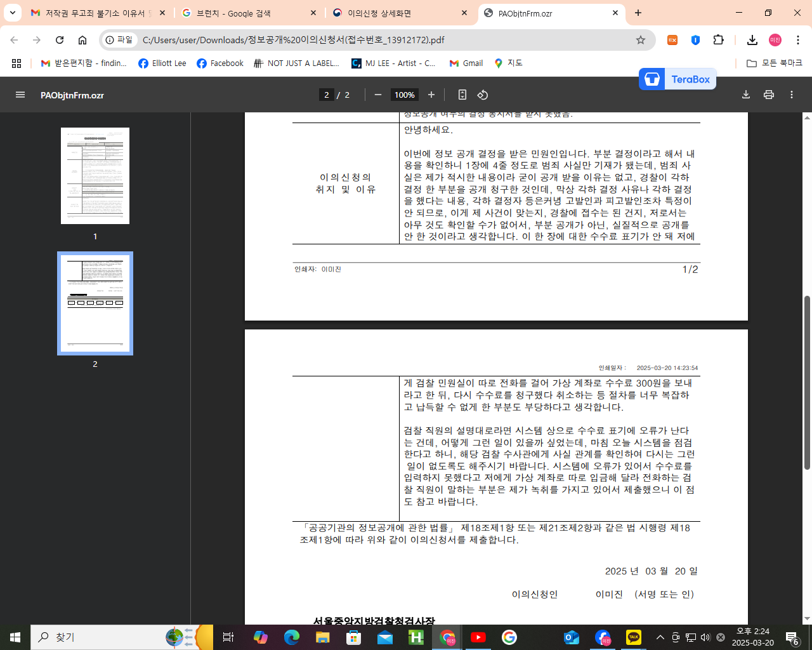The height and width of the screenshot is (650, 812).
Task: Open Chrome's downloads icon in toolbar
Action: pyautogui.click(x=752, y=39)
